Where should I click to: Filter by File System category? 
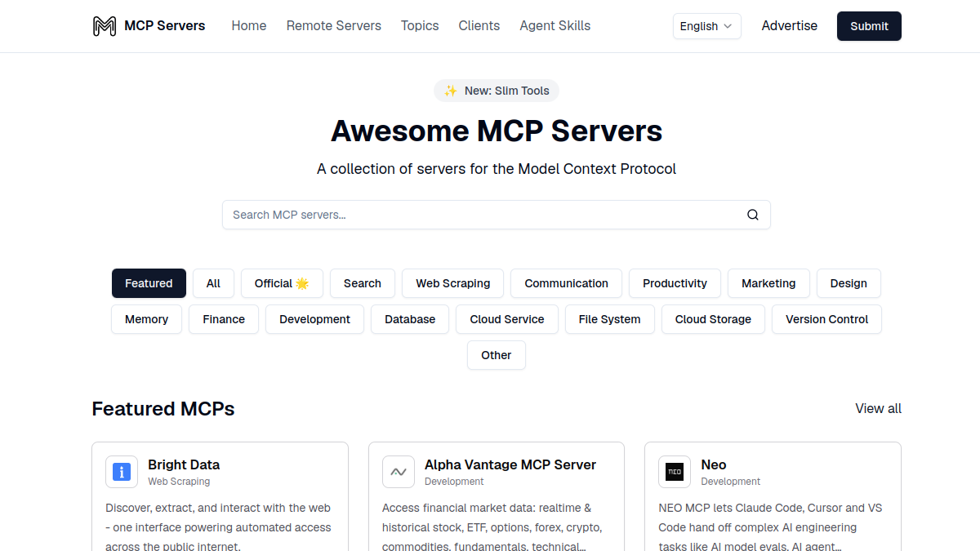(609, 319)
